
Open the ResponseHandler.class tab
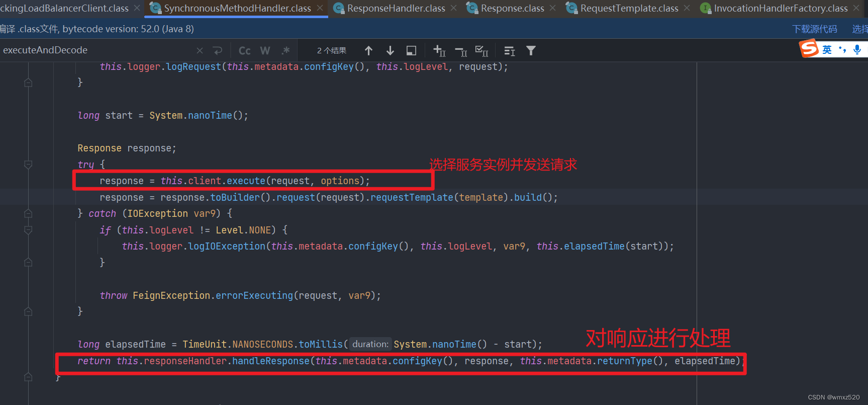point(396,9)
